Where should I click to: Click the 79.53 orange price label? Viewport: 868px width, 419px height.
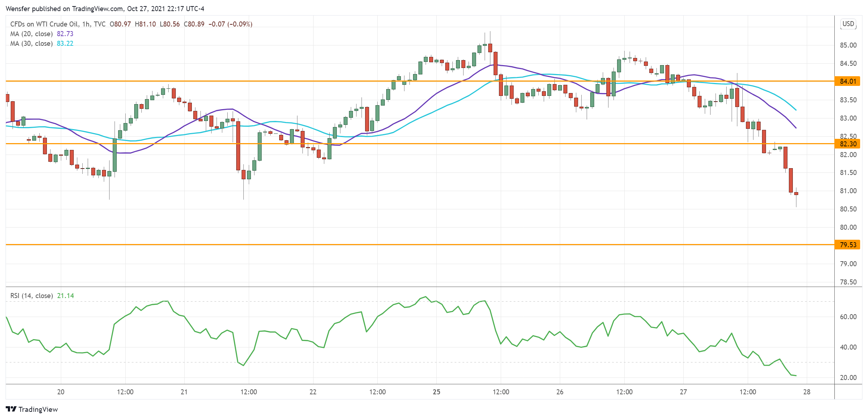point(848,245)
